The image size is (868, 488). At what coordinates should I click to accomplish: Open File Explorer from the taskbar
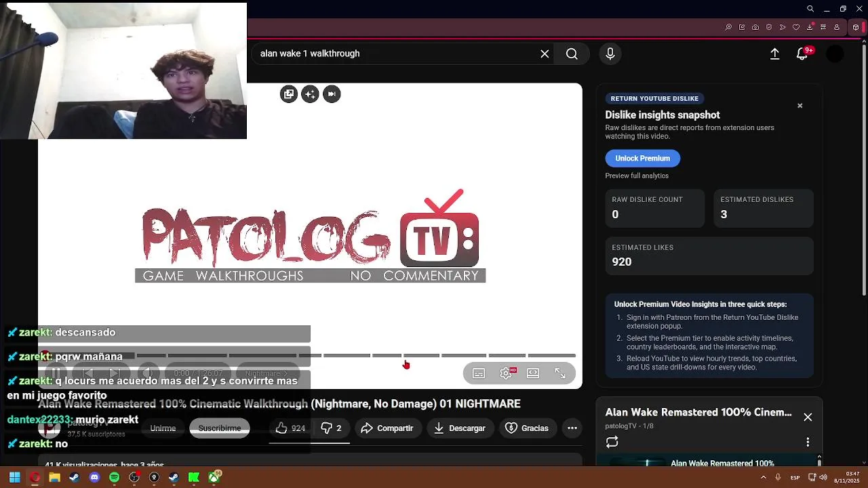click(54, 477)
